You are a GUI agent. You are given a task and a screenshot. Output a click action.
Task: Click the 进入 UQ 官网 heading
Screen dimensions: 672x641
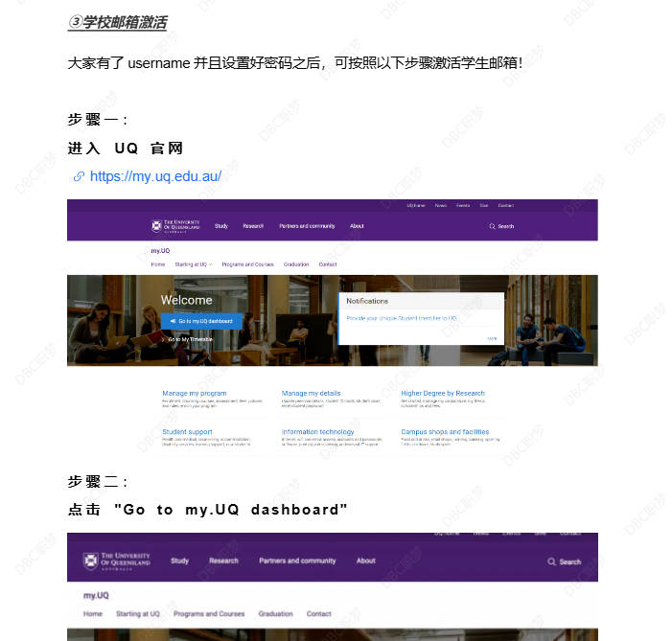126,149
